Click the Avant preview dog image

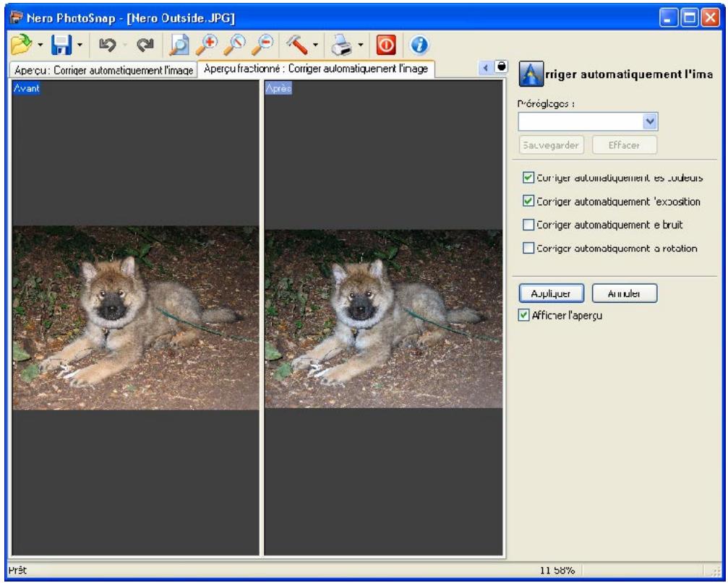[x=136, y=318]
